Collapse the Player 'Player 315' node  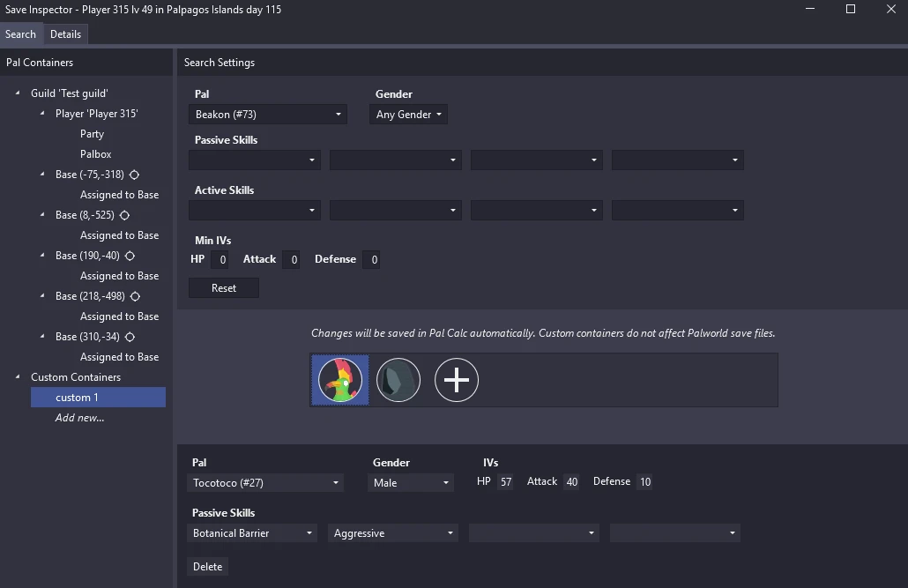[x=42, y=113]
